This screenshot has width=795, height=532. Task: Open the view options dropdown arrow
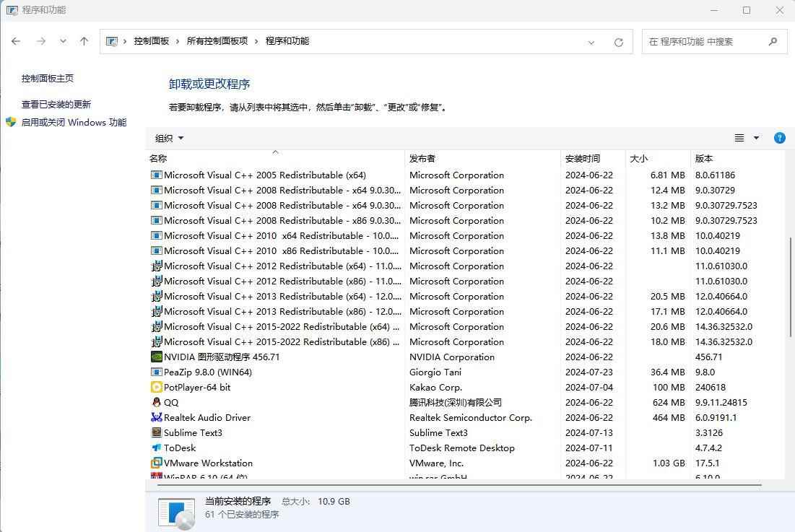[x=757, y=138]
